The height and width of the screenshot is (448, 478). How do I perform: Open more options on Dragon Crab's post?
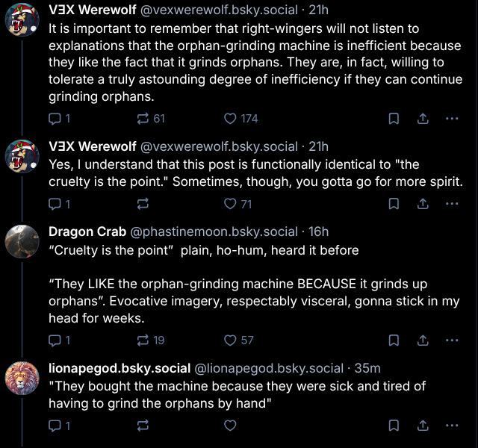coord(451,340)
